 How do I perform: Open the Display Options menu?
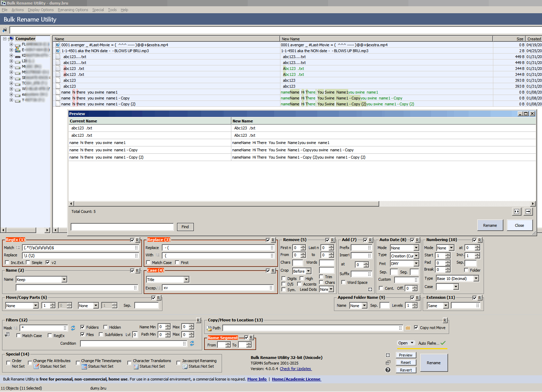(41, 10)
